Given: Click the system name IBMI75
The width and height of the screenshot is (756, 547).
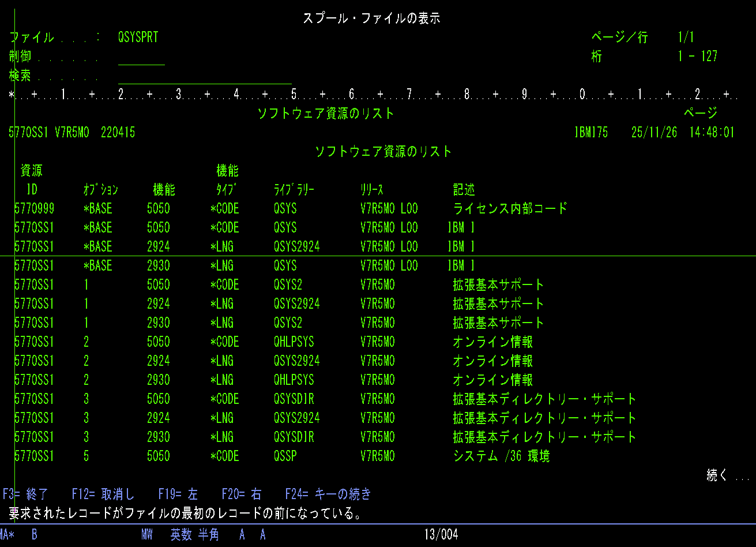Looking at the screenshot, I should pyautogui.click(x=591, y=133).
